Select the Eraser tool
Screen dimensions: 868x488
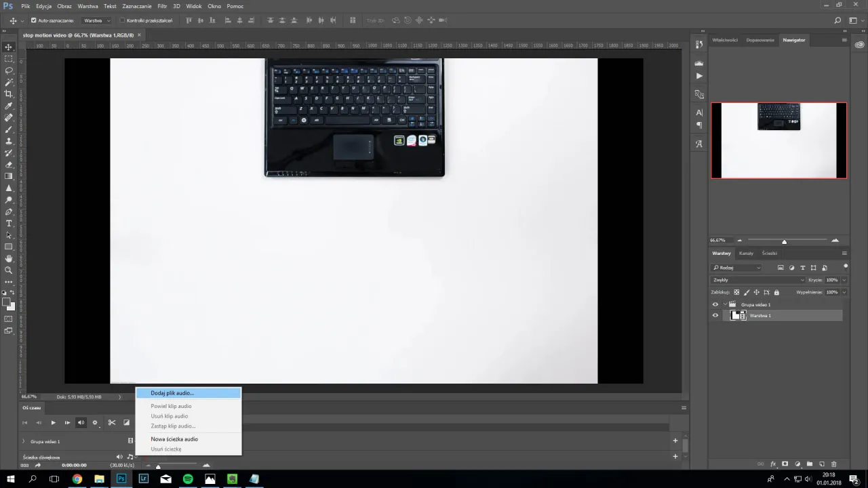(x=9, y=165)
